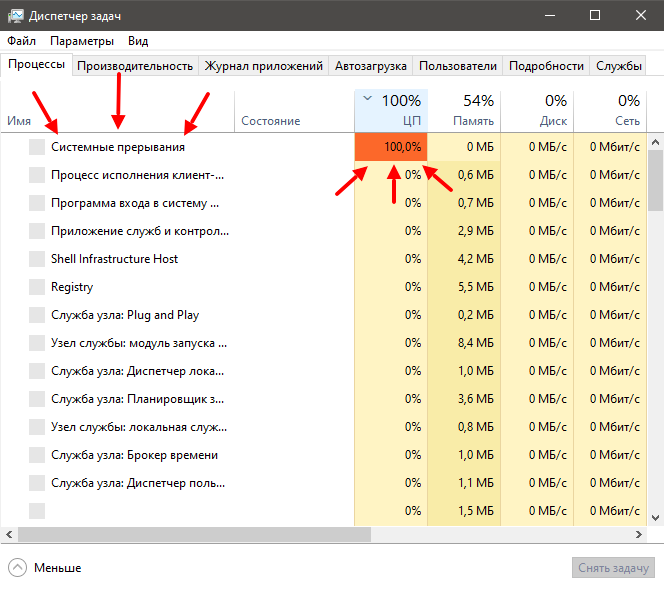Sort by the Состояние column header
The image size is (664, 592).
(271, 121)
